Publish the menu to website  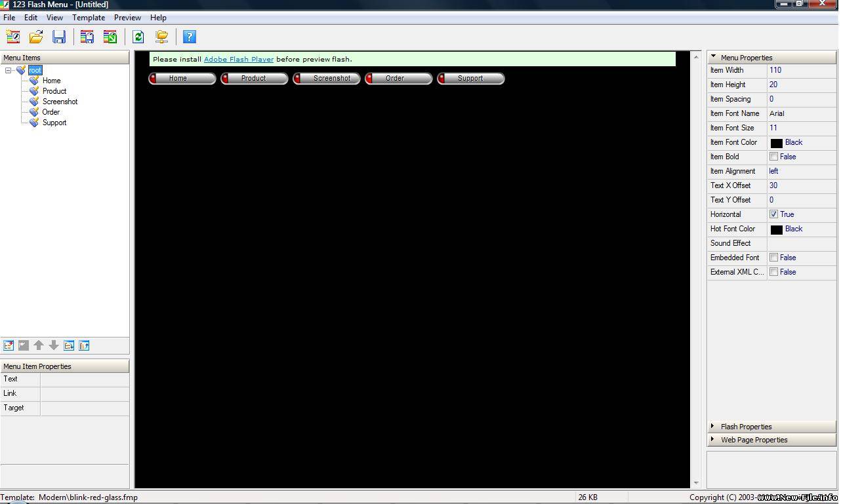(161, 37)
